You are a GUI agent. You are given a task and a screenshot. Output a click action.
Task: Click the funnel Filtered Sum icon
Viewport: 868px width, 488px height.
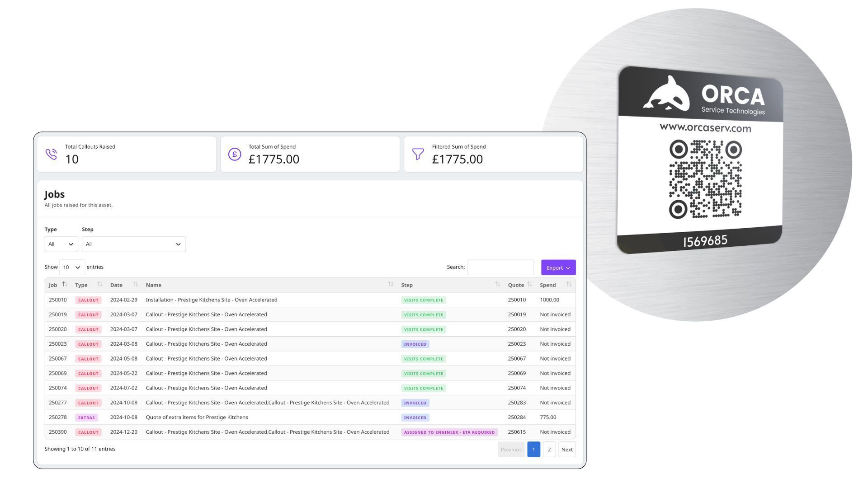coord(418,154)
